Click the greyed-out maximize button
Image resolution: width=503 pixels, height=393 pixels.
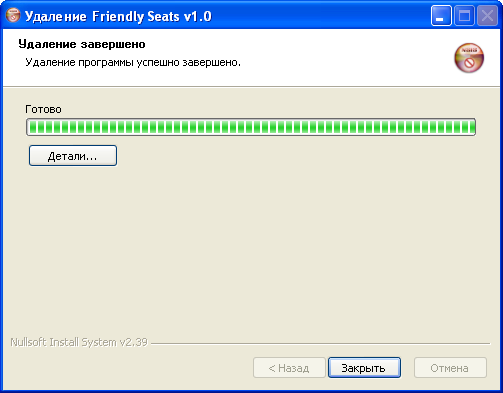pyautogui.click(x=464, y=15)
